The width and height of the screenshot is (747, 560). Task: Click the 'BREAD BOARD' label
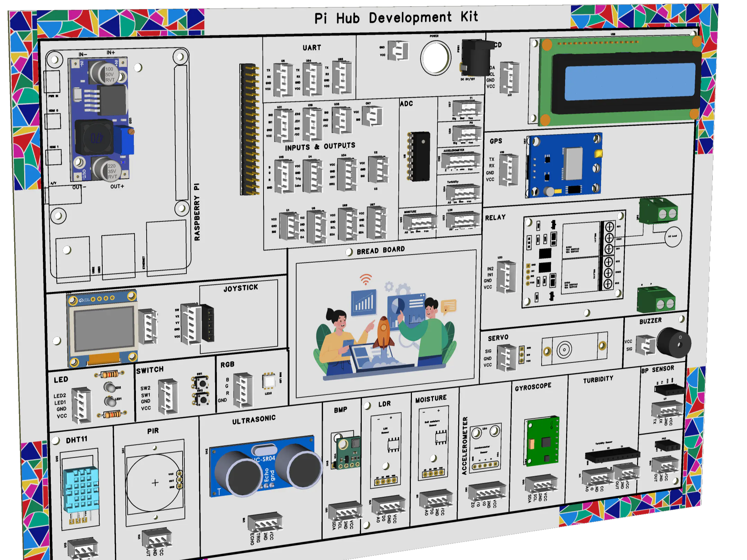point(381,250)
